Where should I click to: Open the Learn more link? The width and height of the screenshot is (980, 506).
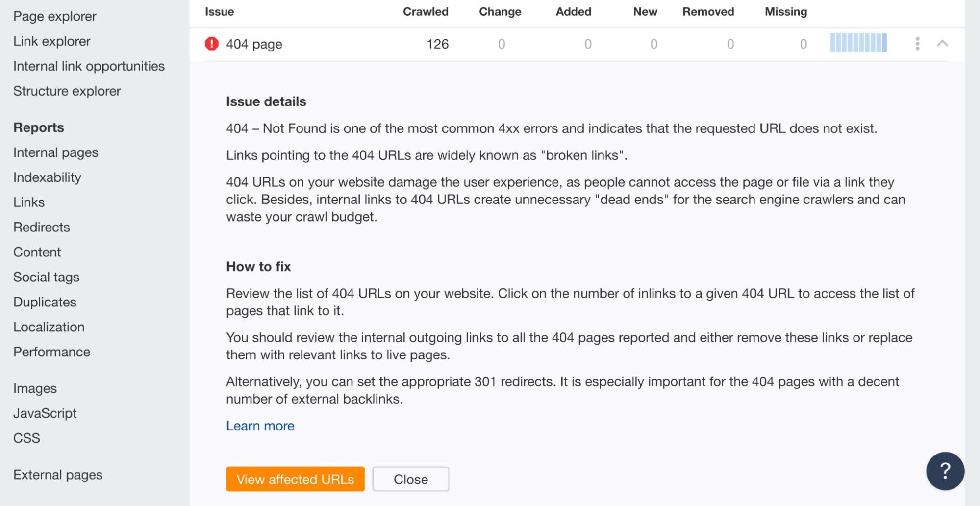[x=259, y=426]
